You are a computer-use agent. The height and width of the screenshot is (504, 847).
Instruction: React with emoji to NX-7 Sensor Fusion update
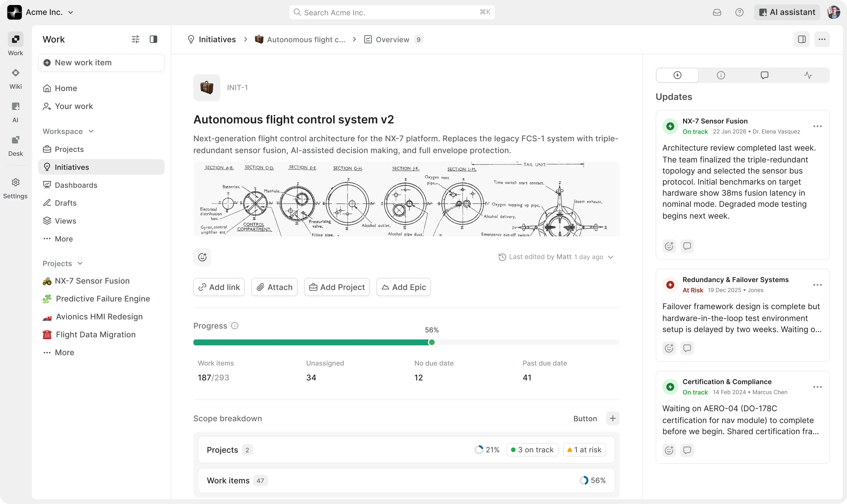669,246
